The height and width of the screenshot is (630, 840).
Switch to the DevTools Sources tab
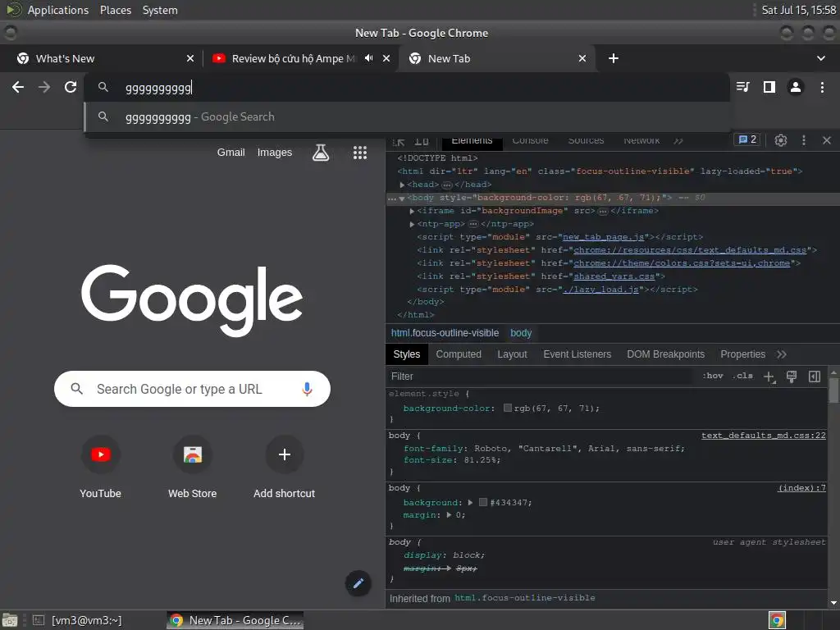(x=586, y=140)
